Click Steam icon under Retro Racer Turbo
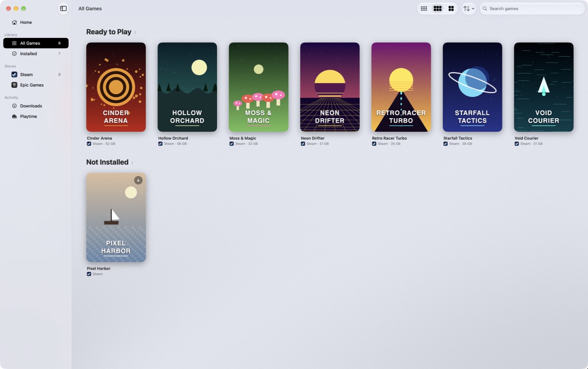This screenshot has height=369, width=588. 374,144
